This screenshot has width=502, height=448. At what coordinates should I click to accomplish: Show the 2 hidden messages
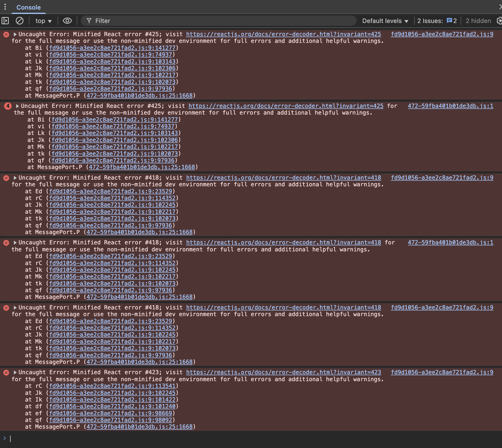tap(478, 21)
